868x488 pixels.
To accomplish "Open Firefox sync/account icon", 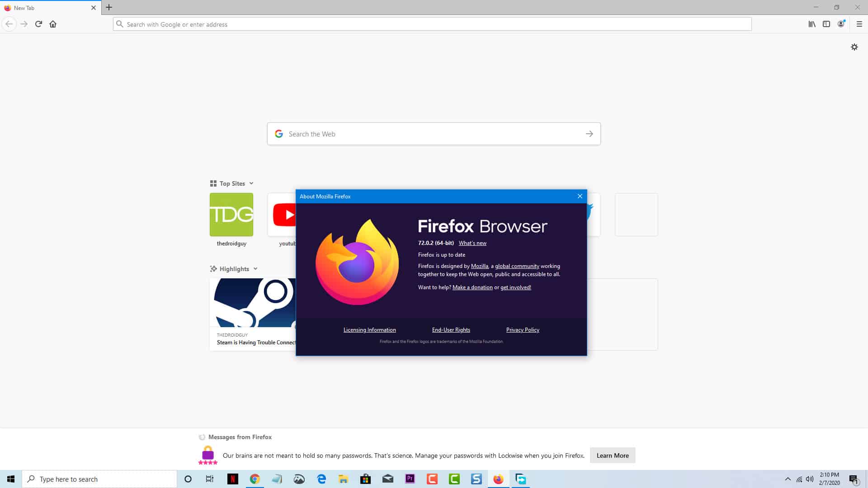I will (840, 24).
